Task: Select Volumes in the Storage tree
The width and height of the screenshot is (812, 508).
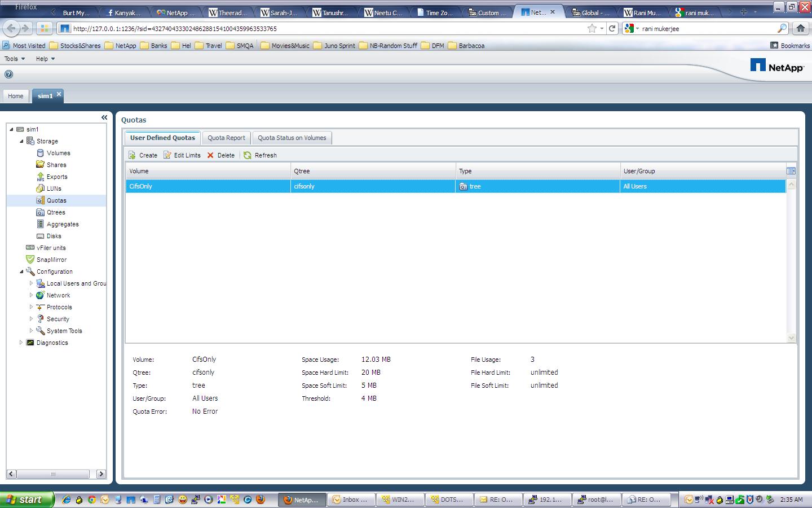Action: 58,153
